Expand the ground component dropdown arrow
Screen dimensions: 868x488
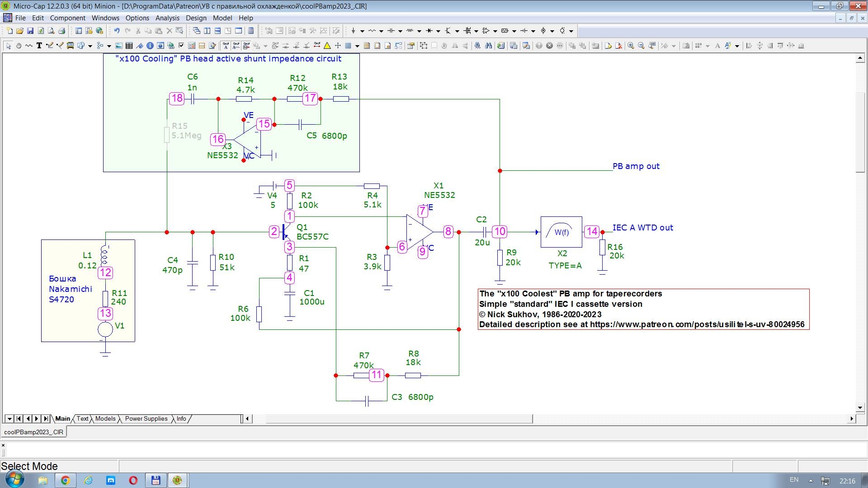pyautogui.click(x=362, y=31)
